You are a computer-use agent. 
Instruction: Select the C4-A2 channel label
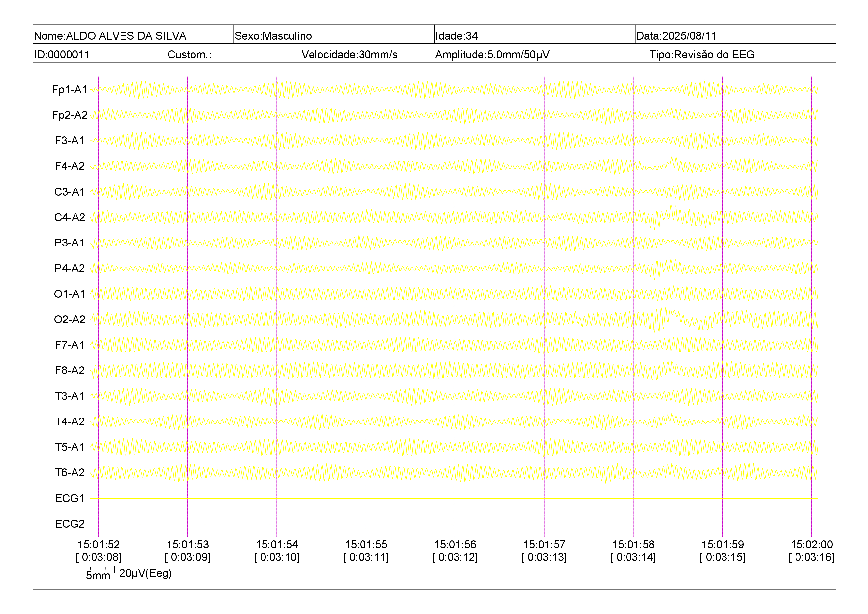coord(70,217)
